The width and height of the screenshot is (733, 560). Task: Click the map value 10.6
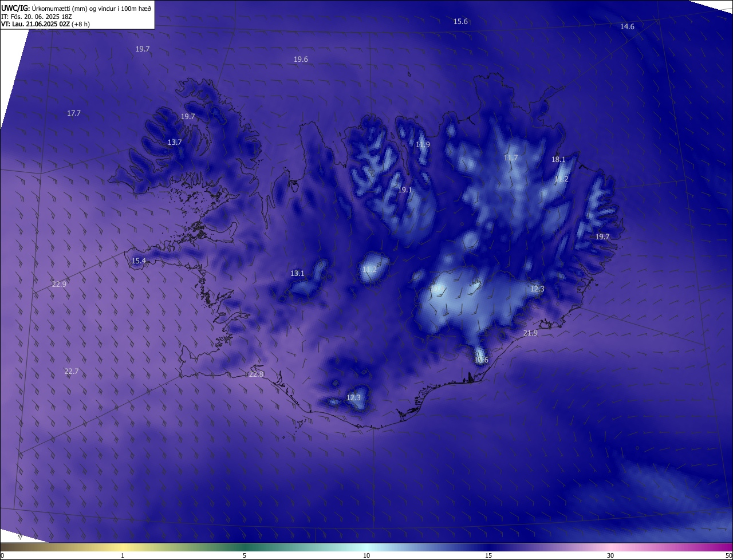(x=481, y=360)
